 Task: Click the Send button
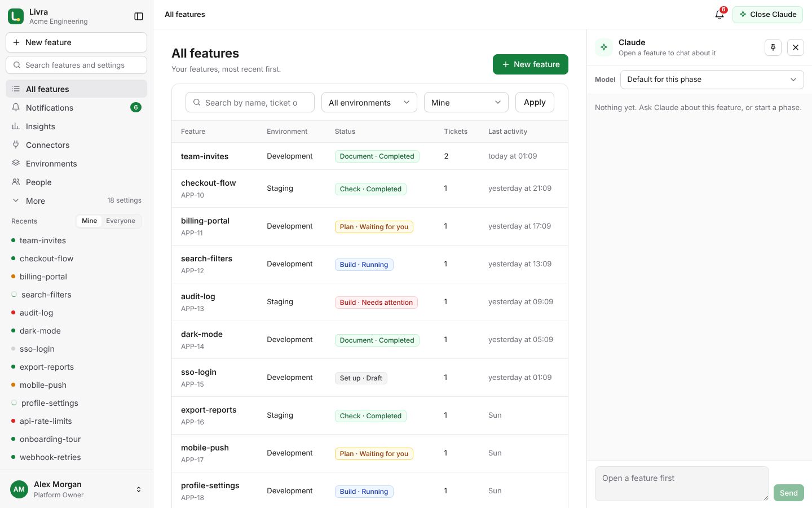coord(789,493)
